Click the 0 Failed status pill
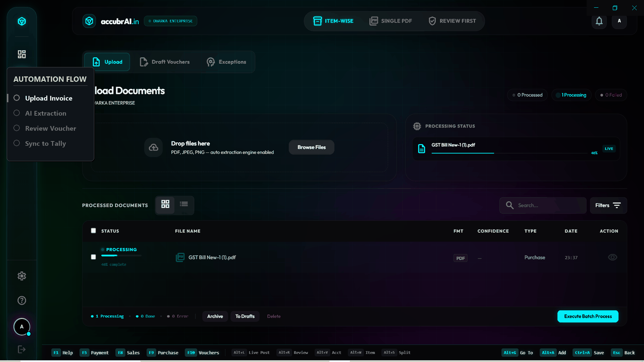 coord(611,95)
